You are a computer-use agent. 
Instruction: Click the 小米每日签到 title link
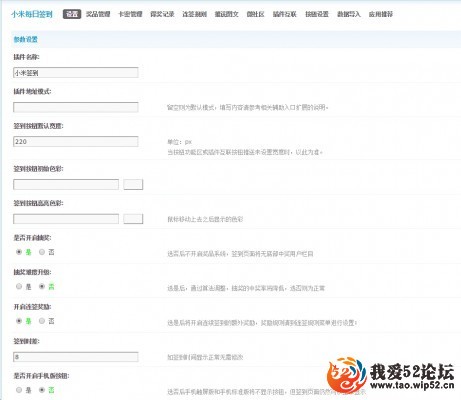(x=32, y=14)
